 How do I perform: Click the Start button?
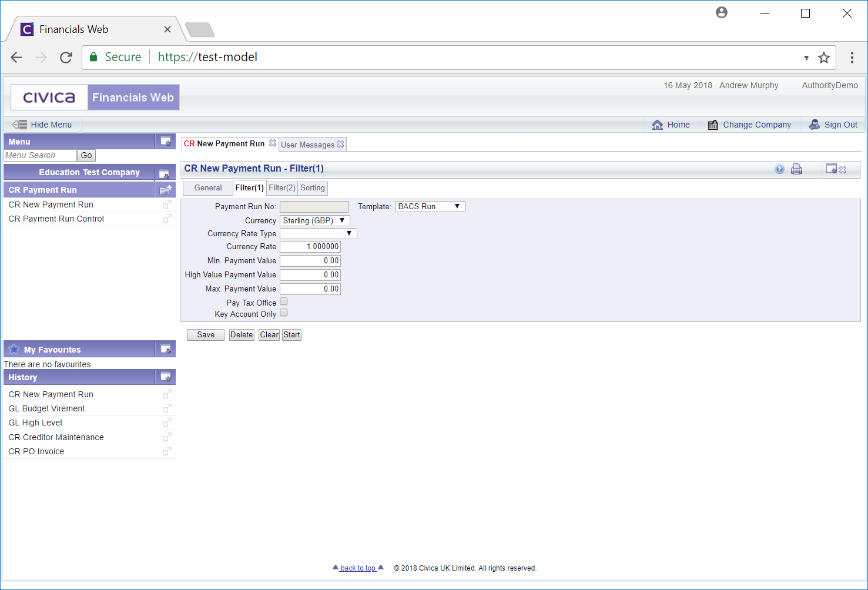(x=291, y=335)
